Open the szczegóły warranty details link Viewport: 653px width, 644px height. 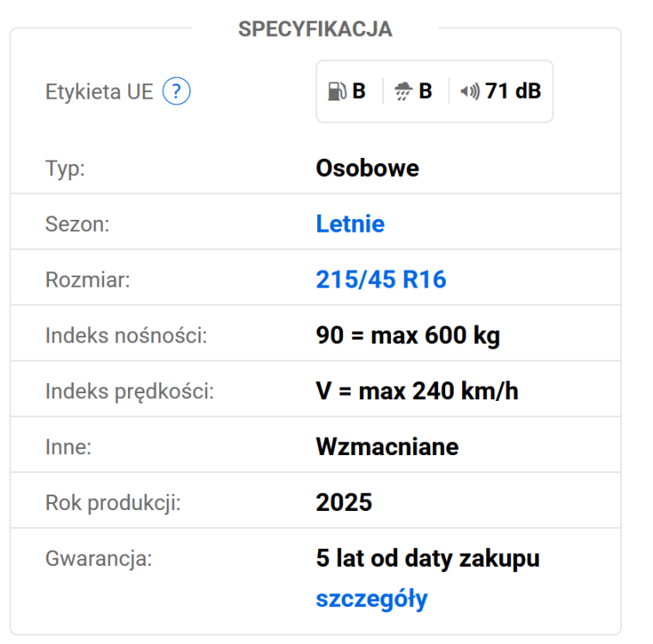(x=371, y=598)
